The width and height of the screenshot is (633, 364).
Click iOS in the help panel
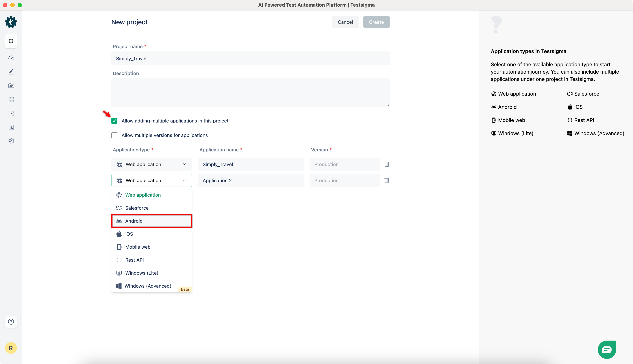(x=575, y=107)
